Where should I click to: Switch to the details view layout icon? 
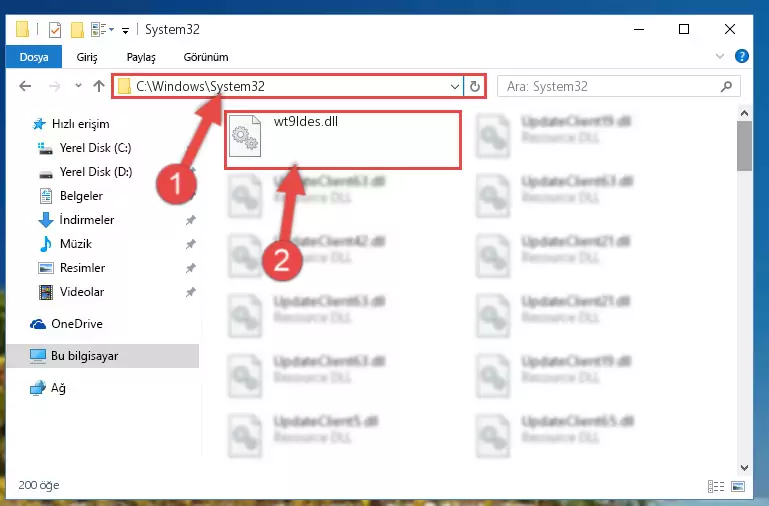[x=716, y=486]
